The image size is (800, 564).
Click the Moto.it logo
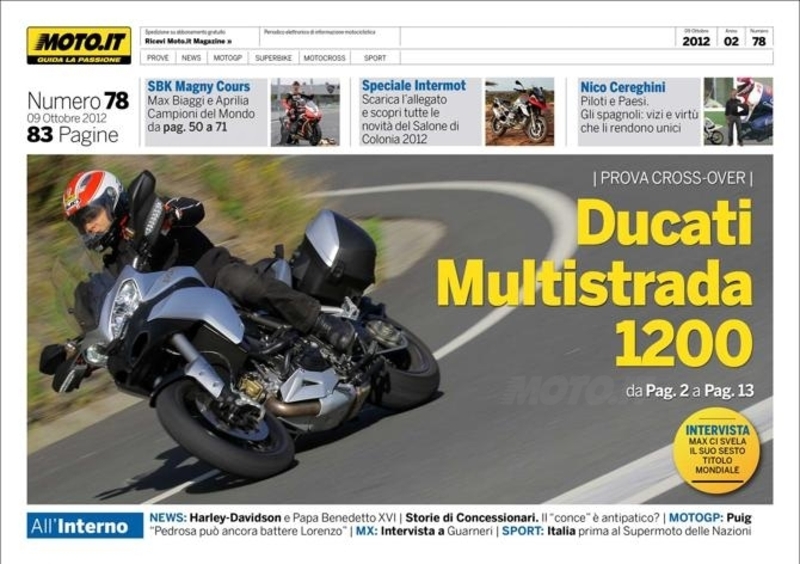tap(79, 45)
